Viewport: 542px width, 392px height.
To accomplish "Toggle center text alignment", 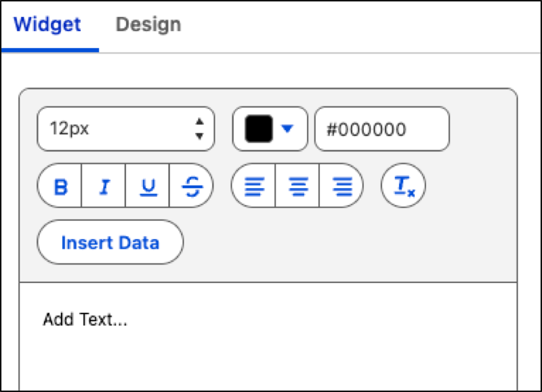I will [x=298, y=186].
